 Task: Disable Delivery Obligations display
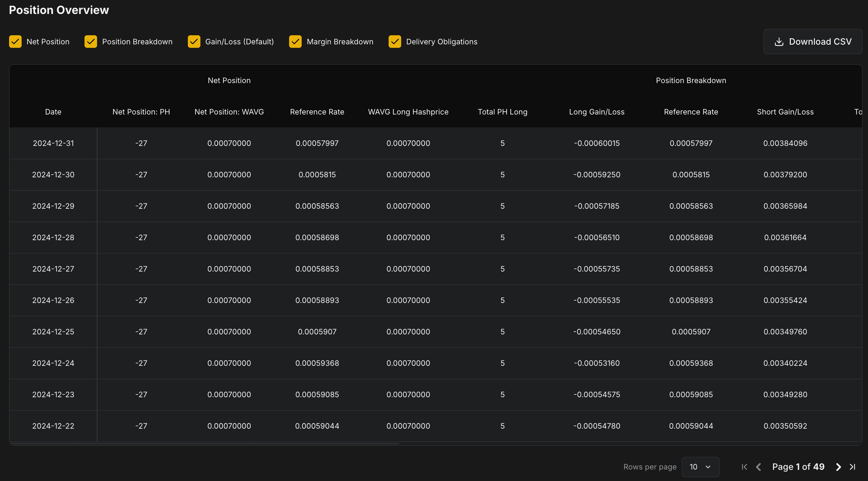tap(395, 41)
